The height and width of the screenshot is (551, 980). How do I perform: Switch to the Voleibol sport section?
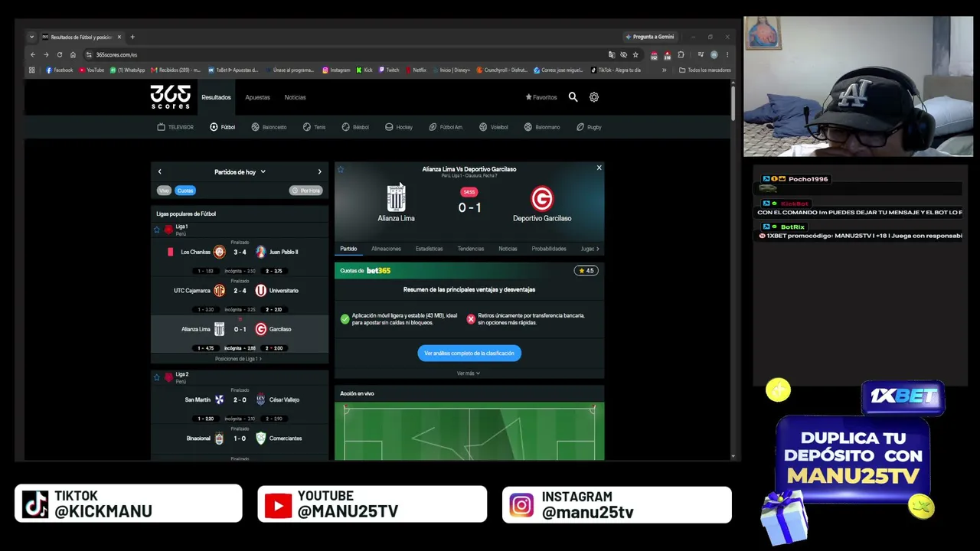tap(494, 127)
